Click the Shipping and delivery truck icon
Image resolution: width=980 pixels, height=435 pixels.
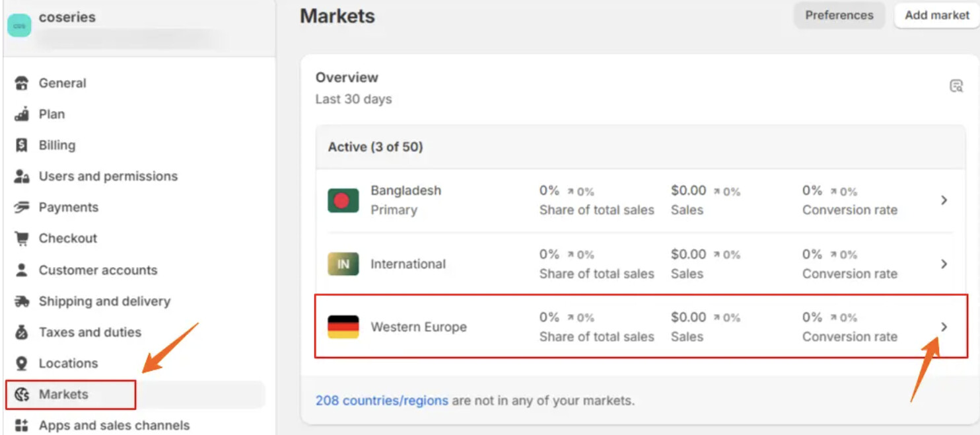tap(22, 301)
